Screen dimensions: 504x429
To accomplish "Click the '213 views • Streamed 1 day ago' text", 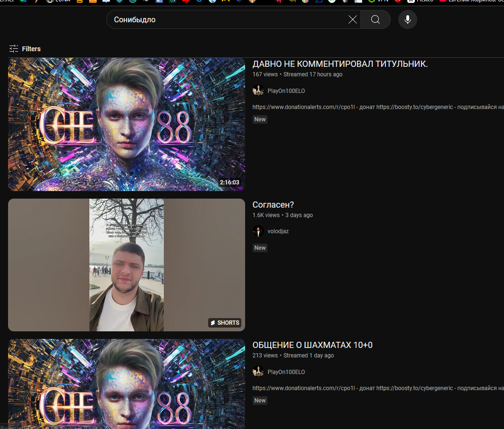I will point(293,356).
